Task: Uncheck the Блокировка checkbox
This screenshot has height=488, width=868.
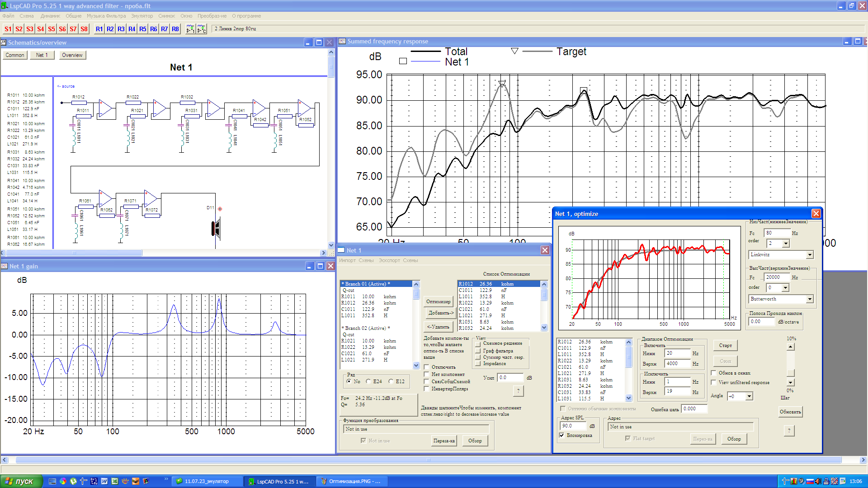Action: pos(562,436)
